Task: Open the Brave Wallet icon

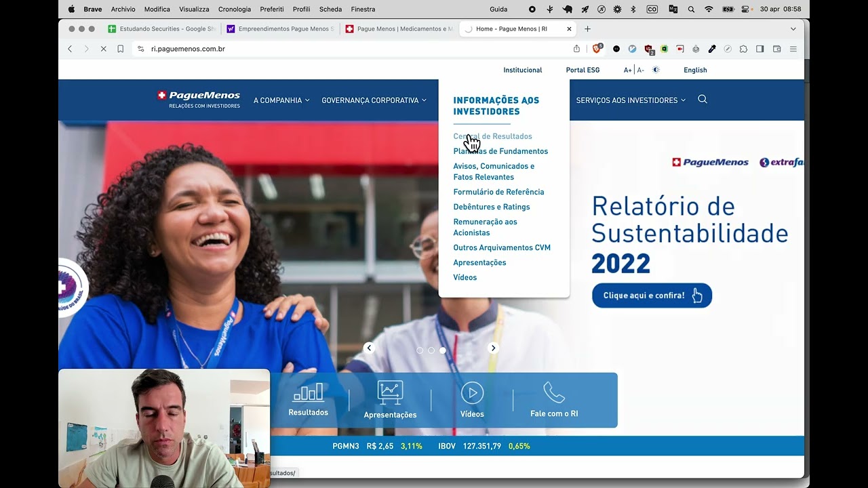Action: 777,49
